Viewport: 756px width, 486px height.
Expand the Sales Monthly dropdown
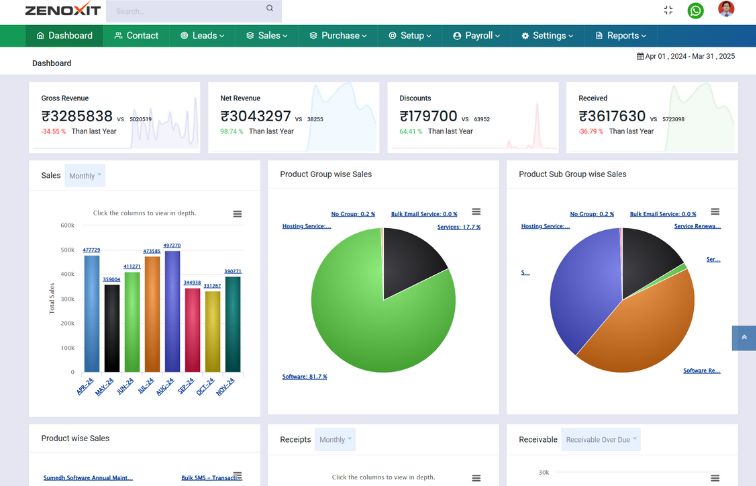coord(85,176)
